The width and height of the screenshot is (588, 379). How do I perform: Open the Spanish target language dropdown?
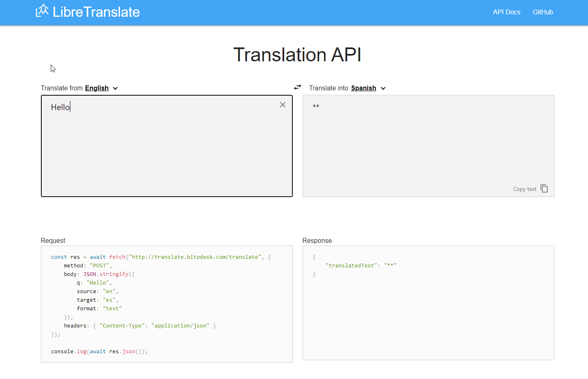(363, 88)
